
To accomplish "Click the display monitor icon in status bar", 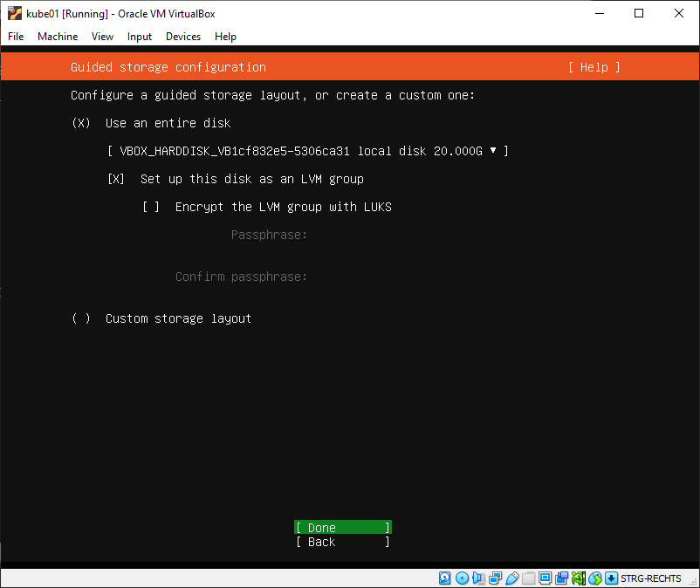I will [546, 578].
